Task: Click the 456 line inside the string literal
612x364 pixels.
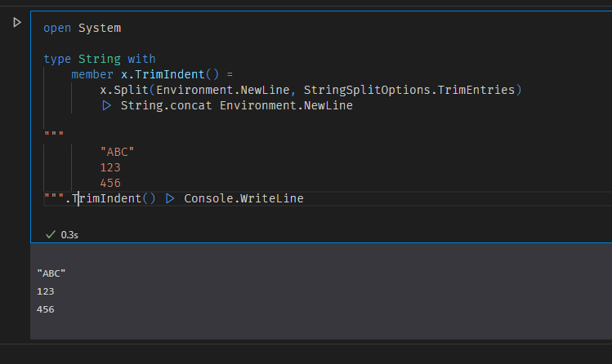Action: pos(110,183)
